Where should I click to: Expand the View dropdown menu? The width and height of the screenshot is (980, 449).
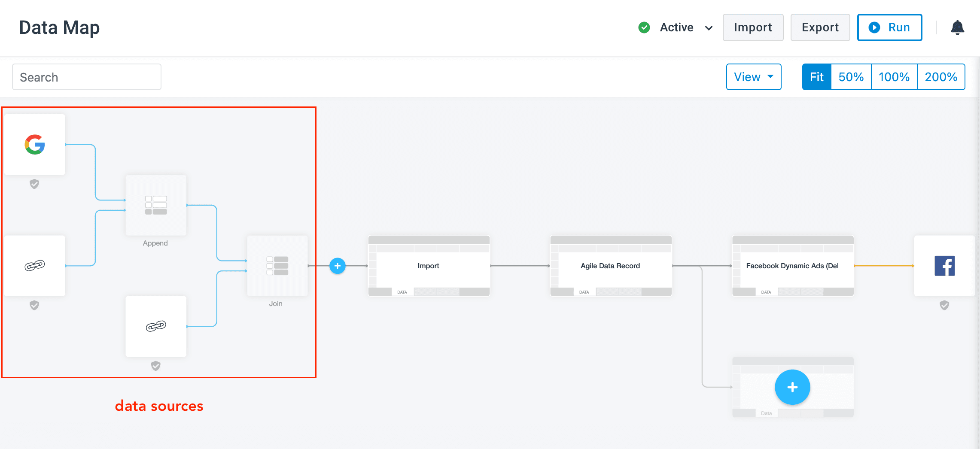click(x=753, y=77)
